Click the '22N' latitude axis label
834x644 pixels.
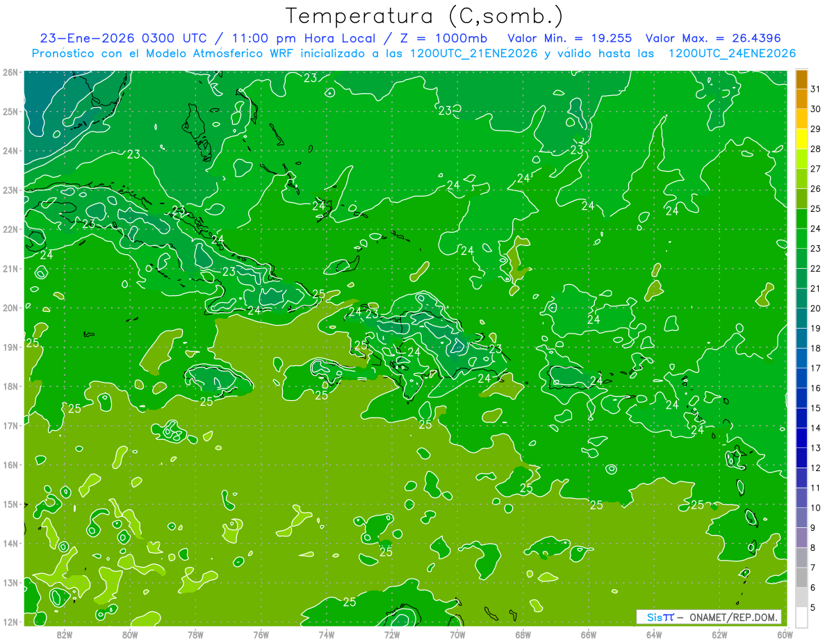[x=10, y=229]
